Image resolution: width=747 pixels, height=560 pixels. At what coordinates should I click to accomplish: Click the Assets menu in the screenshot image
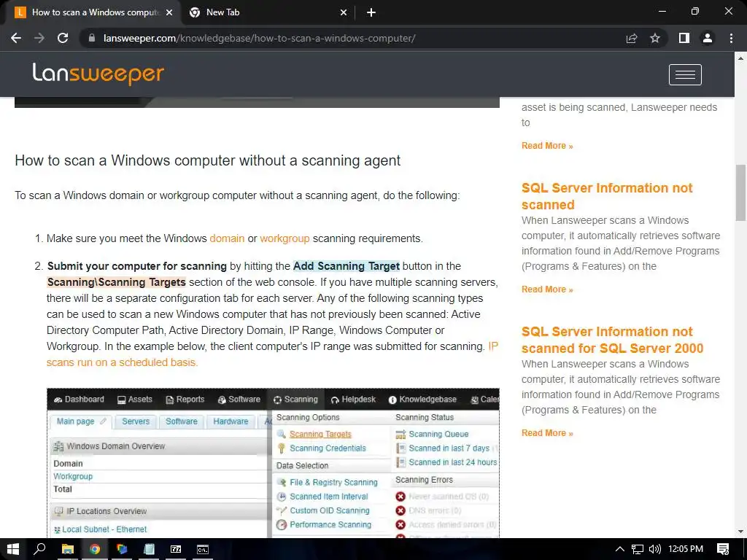click(x=135, y=400)
